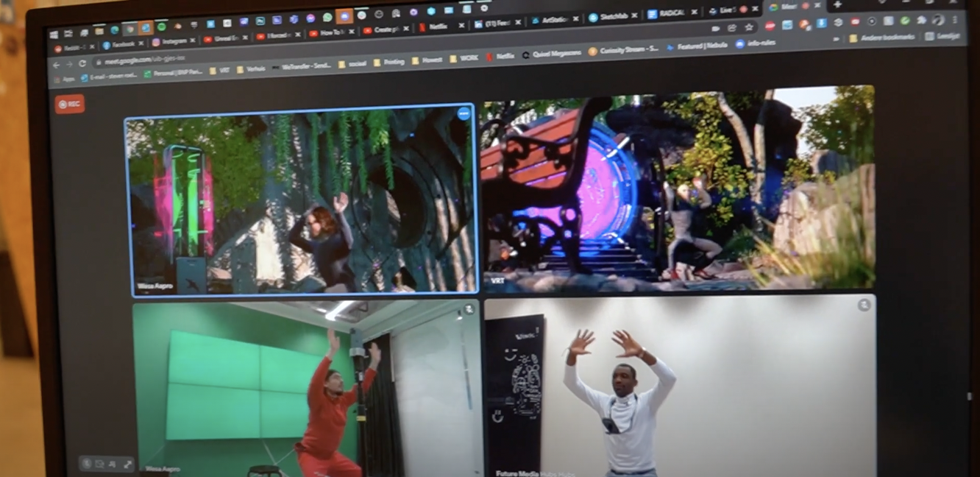Screen dimensions: 980x477
Task: Click the muted mic icon on green-screen tile
Action: pos(469,310)
